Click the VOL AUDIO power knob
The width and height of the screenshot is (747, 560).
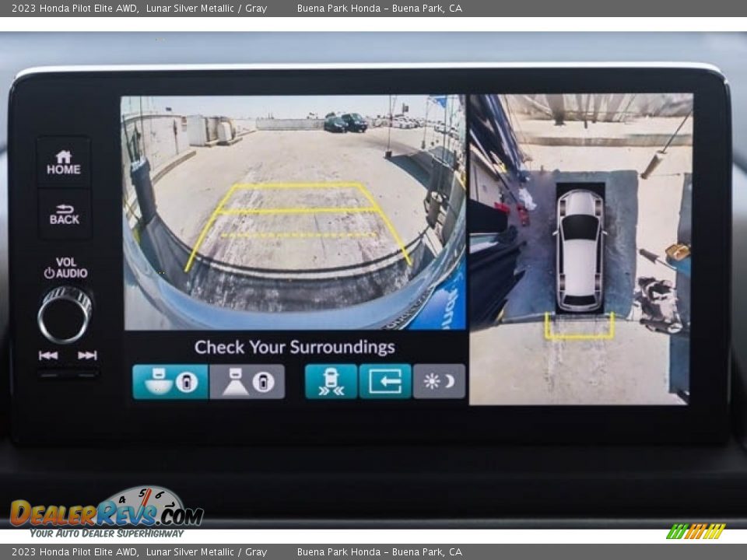tap(65, 314)
